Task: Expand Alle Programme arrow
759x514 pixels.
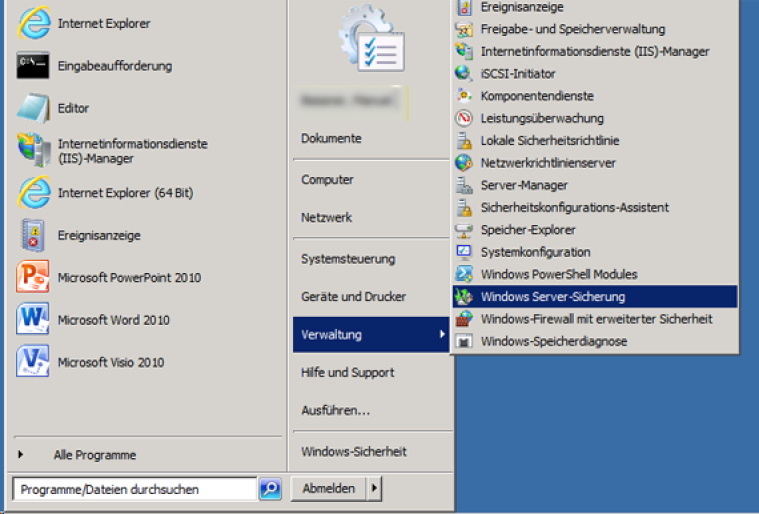Action: 20,454
